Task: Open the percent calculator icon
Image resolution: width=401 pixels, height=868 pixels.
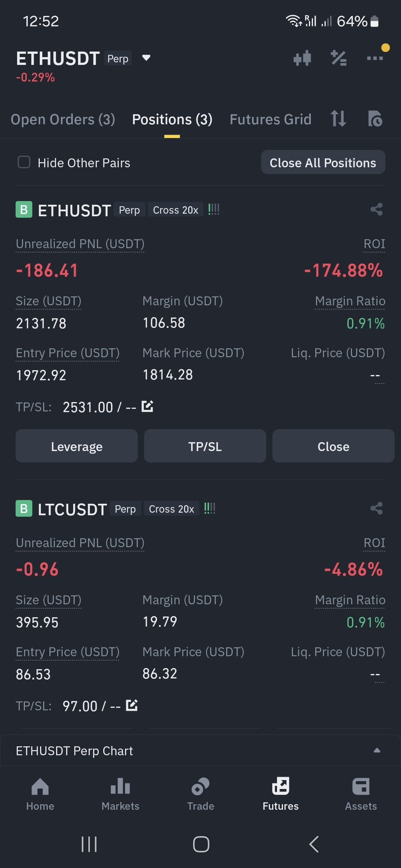Action: (x=339, y=58)
